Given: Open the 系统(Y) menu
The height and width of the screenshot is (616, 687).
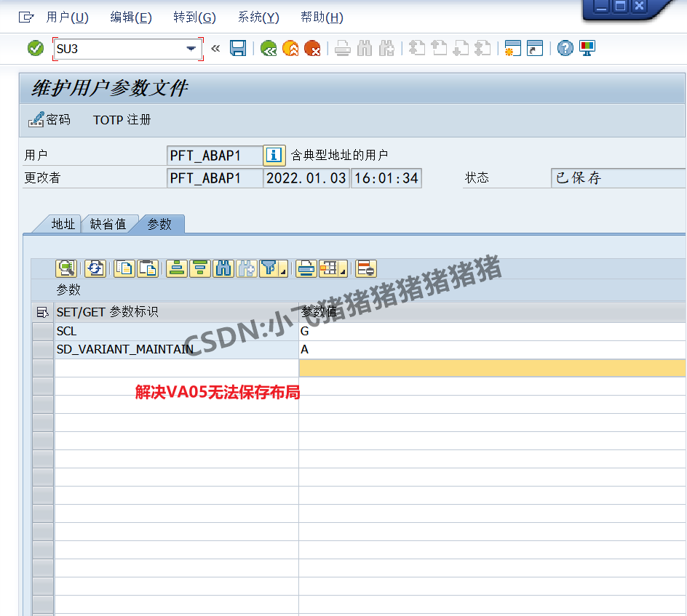Looking at the screenshot, I should (258, 17).
